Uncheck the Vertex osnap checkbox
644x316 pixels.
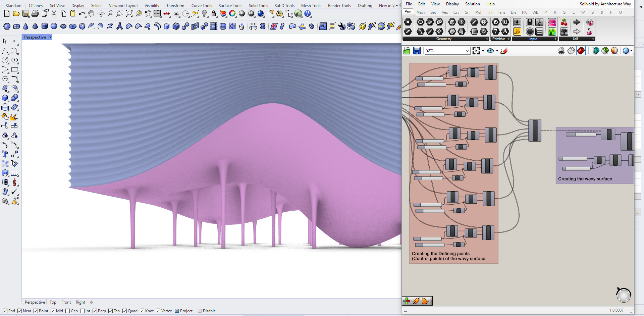point(158,311)
